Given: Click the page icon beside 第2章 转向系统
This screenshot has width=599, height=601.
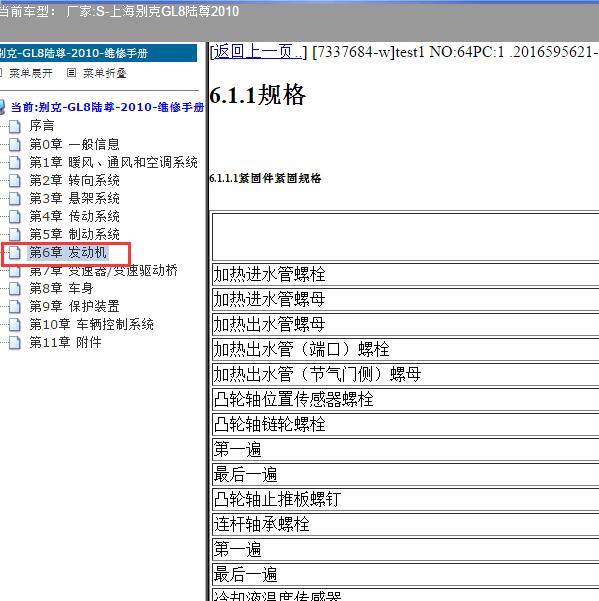Looking at the screenshot, I should [15, 180].
